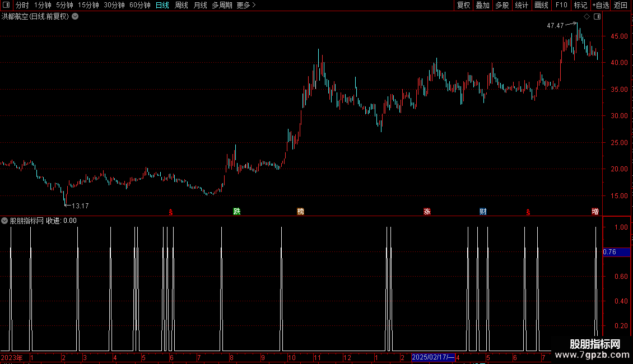
Task: Click the 洪都航空(日线.前复权) chart title
Action: [x=35, y=17]
